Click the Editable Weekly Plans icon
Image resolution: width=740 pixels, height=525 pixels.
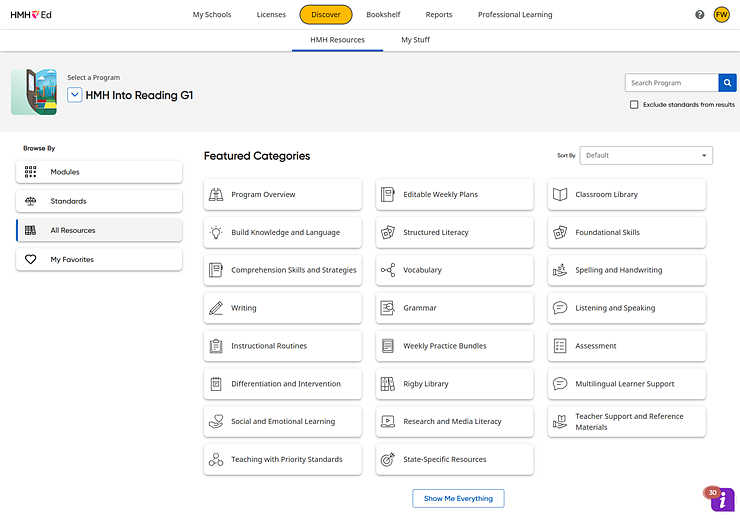tap(387, 195)
